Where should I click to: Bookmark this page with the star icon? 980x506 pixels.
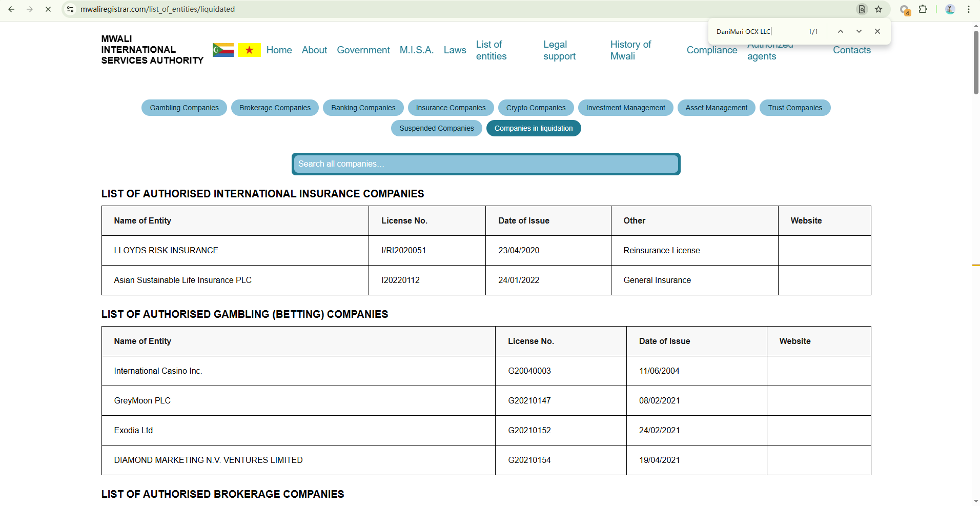tap(879, 9)
